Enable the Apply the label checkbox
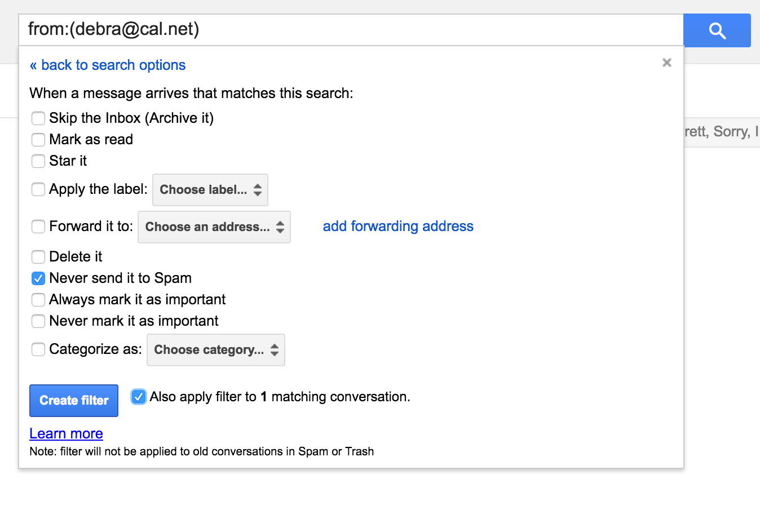Viewport: 760px width, 532px height. [38, 189]
